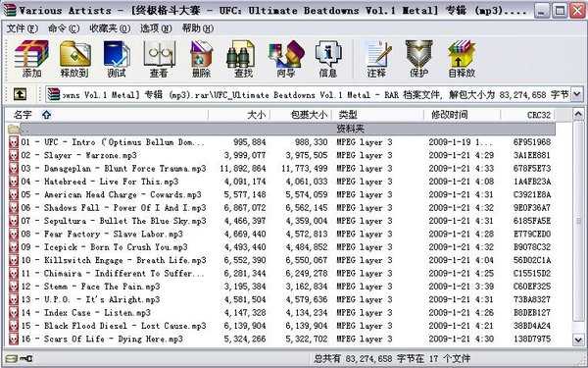Sort by the 类型 column header

pyautogui.click(x=378, y=115)
